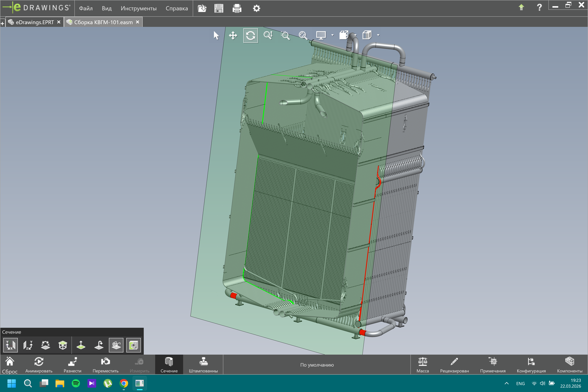Toggle show section plane button

click(116, 345)
